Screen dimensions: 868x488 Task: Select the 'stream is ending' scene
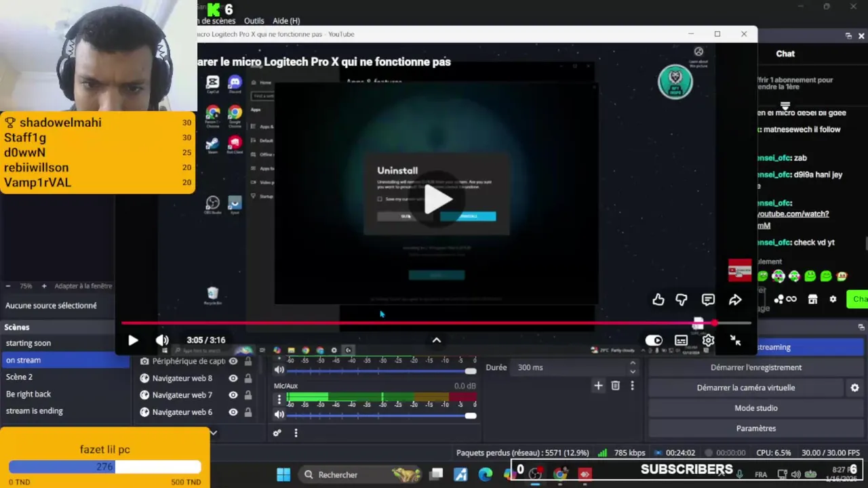coord(64,411)
